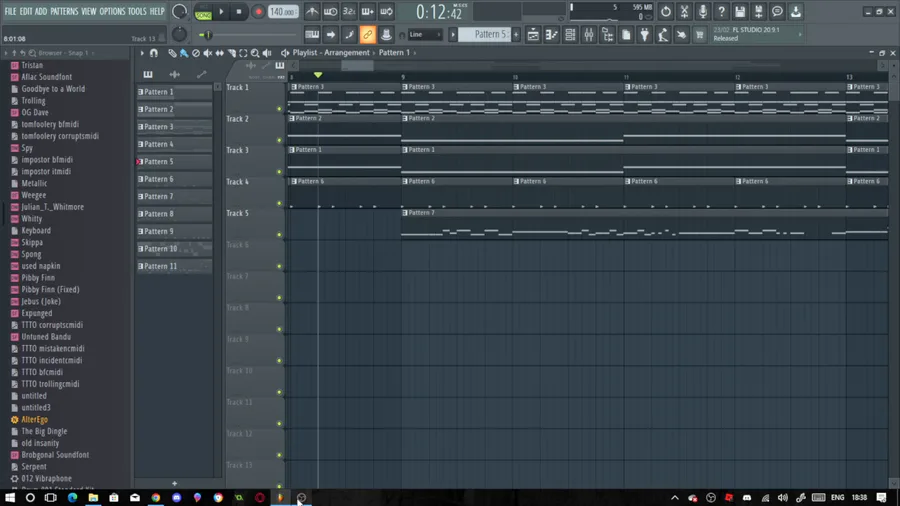
Task: Arm the red record button
Action: point(258,11)
